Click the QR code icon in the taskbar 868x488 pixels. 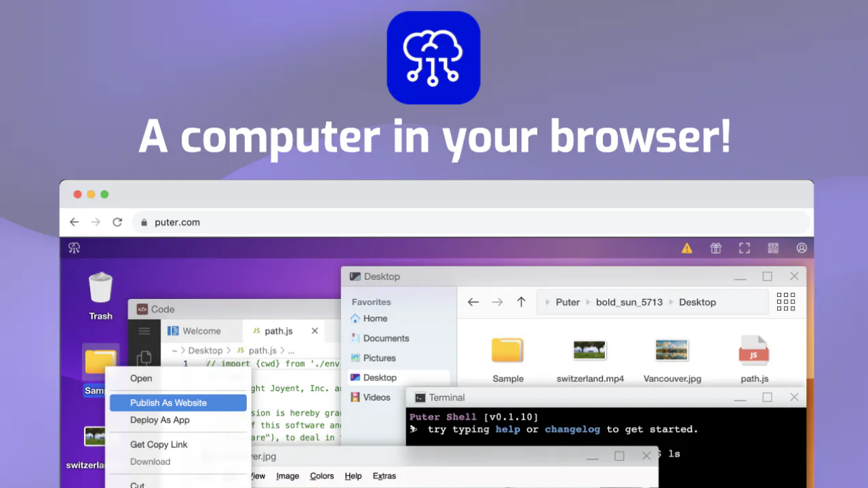point(773,248)
